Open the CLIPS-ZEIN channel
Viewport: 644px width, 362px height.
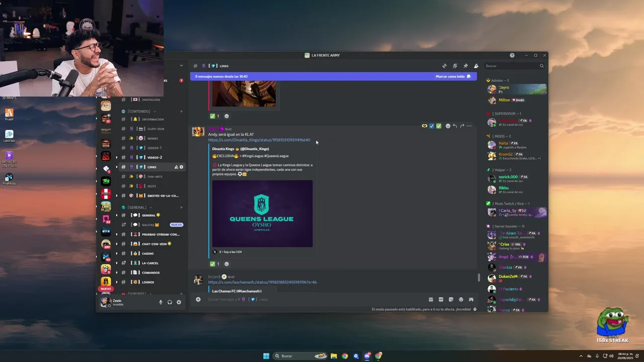(x=152, y=129)
